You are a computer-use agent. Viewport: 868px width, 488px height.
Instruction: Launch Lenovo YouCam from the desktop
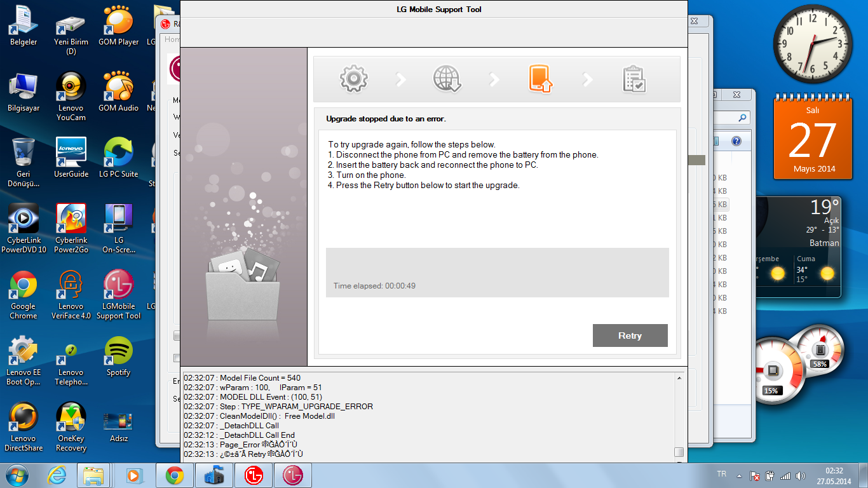(71, 97)
